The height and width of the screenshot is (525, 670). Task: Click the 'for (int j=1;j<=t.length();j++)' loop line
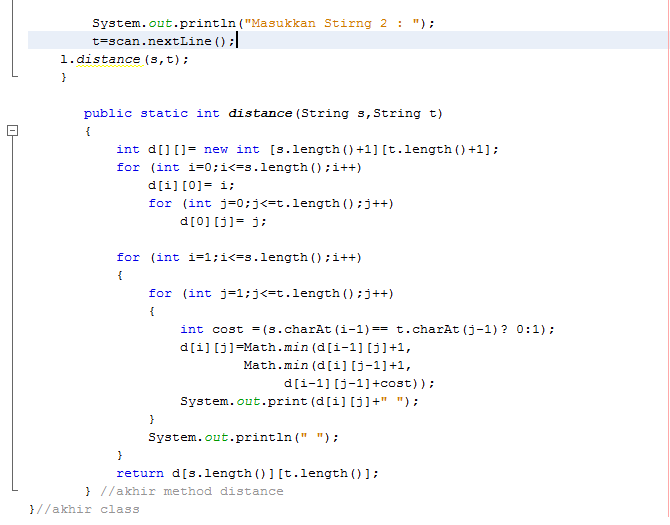tap(271, 293)
